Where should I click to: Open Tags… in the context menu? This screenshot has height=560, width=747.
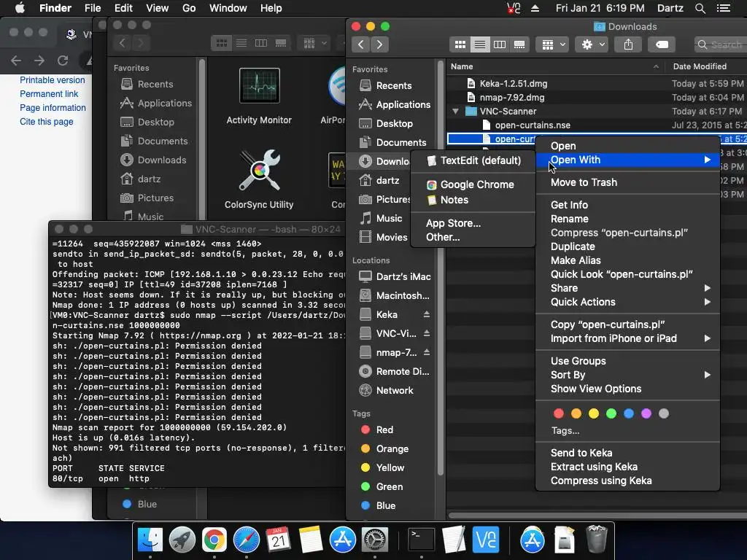[565, 430]
